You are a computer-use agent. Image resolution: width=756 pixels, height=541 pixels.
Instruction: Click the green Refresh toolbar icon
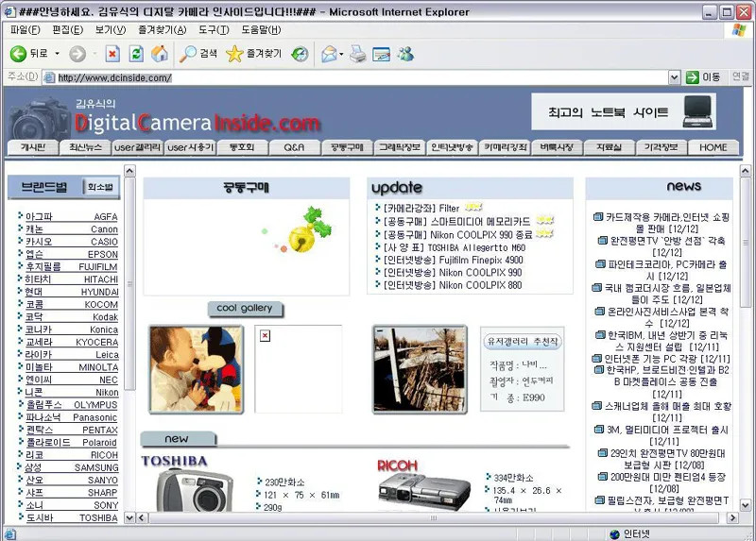point(136,54)
